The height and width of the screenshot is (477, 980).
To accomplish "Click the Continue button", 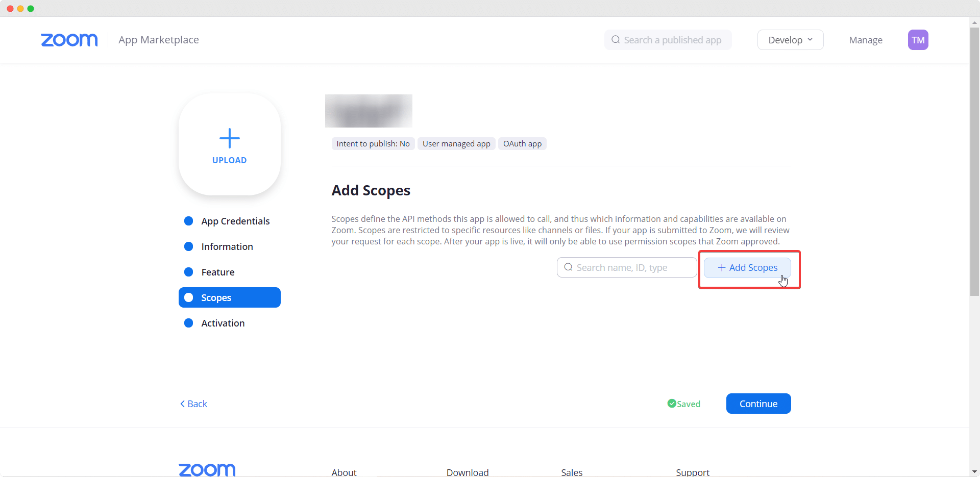I will [x=758, y=404].
